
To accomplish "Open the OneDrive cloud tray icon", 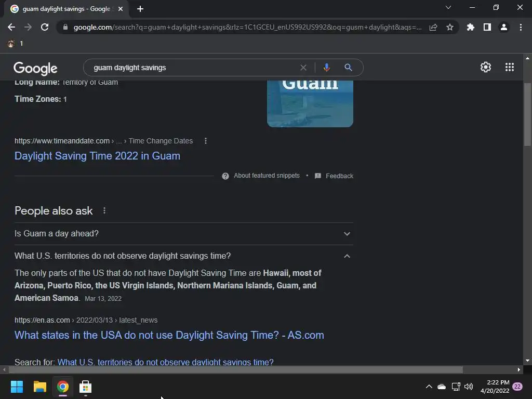I will [x=442, y=387].
